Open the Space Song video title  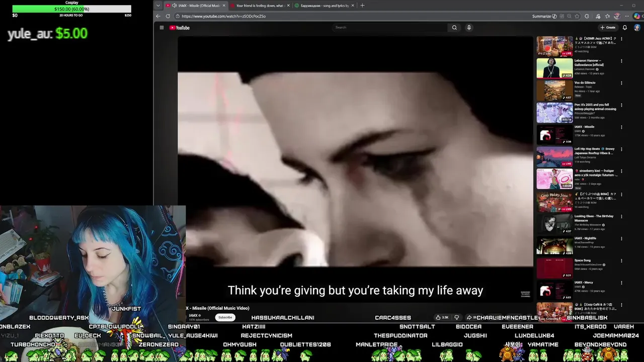[x=583, y=260]
